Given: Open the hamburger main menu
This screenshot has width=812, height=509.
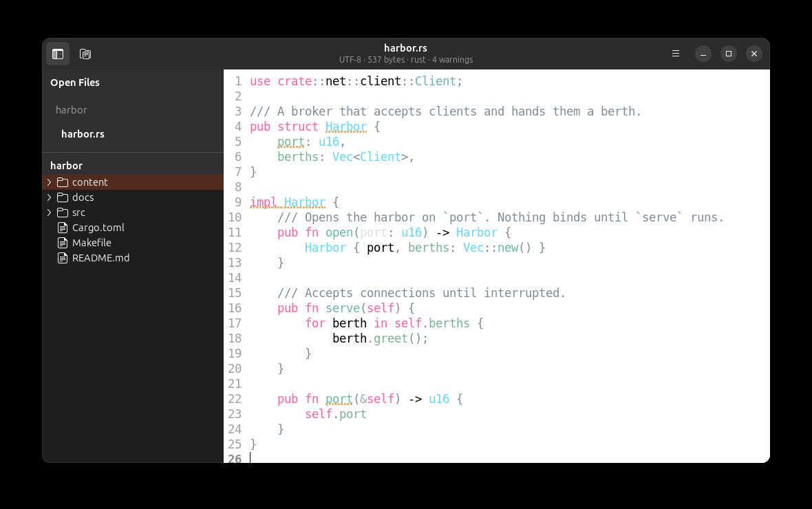Looking at the screenshot, I should (676, 54).
